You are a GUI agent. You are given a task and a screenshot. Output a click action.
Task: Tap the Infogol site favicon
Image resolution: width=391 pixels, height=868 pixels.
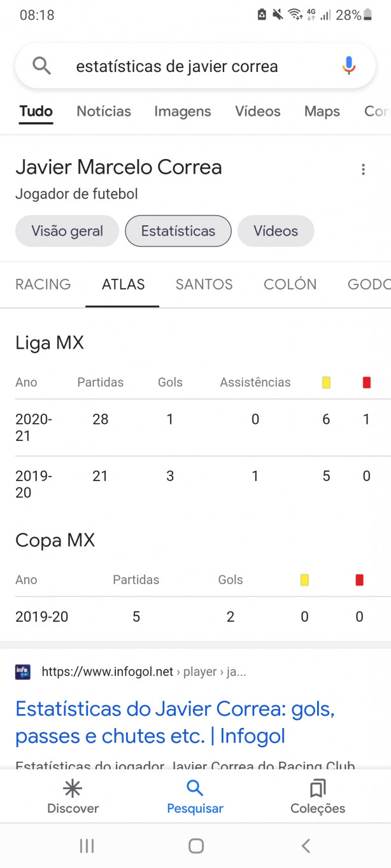[x=23, y=671]
